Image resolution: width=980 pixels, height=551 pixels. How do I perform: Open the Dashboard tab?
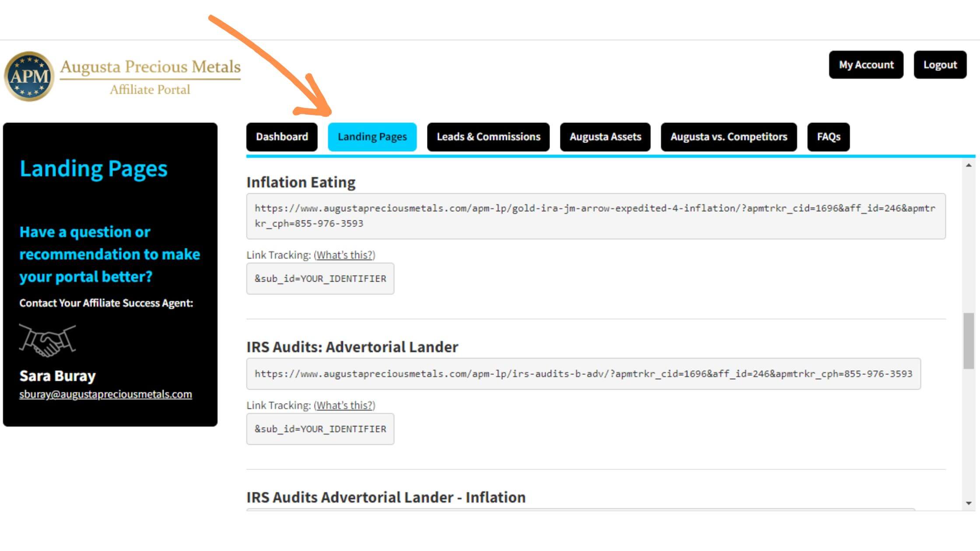(x=282, y=137)
